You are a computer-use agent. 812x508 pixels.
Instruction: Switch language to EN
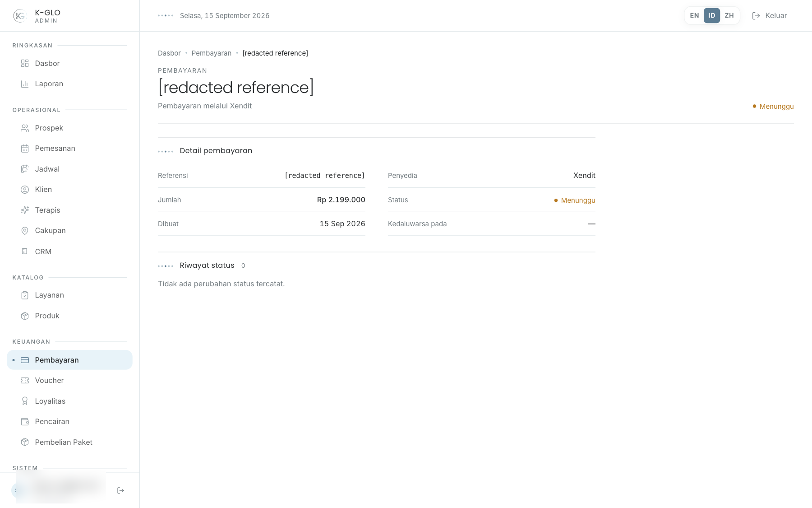click(x=694, y=15)
